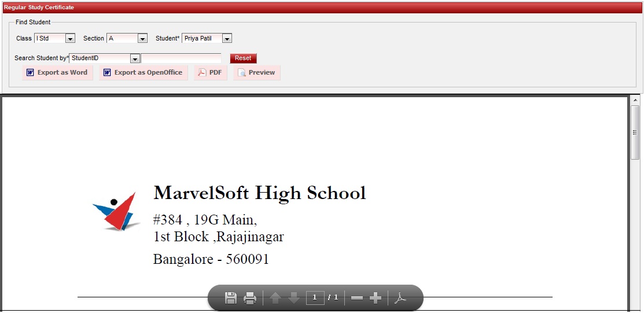
Task: Click the page number box in PDF toolbar
Action: tap(315, 298)
